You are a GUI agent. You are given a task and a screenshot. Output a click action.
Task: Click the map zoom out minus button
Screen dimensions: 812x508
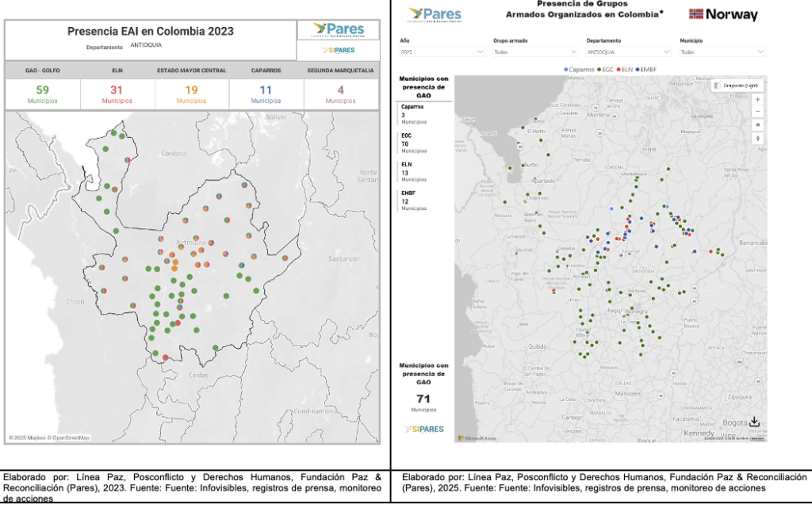[x=758, y=112]
